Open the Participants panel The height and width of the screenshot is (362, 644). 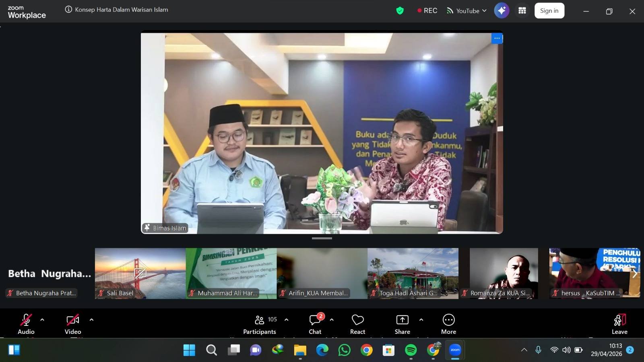pyautogui.click(x=259, y=324)
